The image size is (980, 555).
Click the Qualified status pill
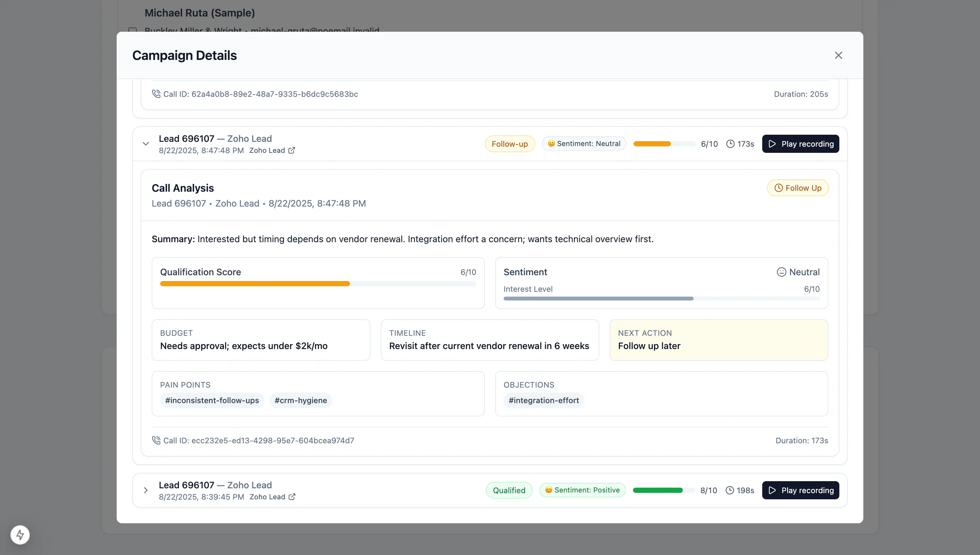pyautogui.click(x=509, y=490)
